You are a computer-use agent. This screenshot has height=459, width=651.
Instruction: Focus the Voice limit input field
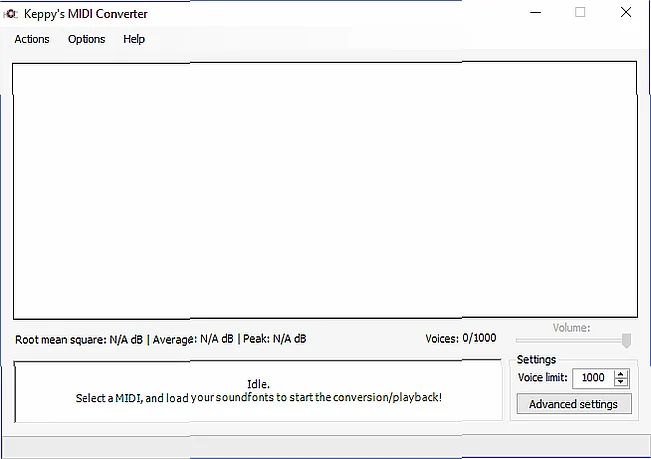(x=593, y=378)
